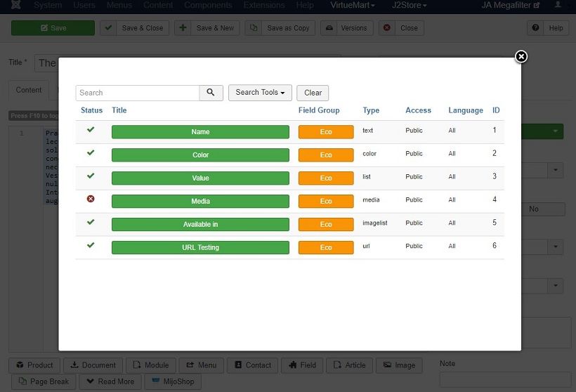Toggle unpublished status of Media field
576x392 pixels.
pyautogui.click(x=91, y=199)
